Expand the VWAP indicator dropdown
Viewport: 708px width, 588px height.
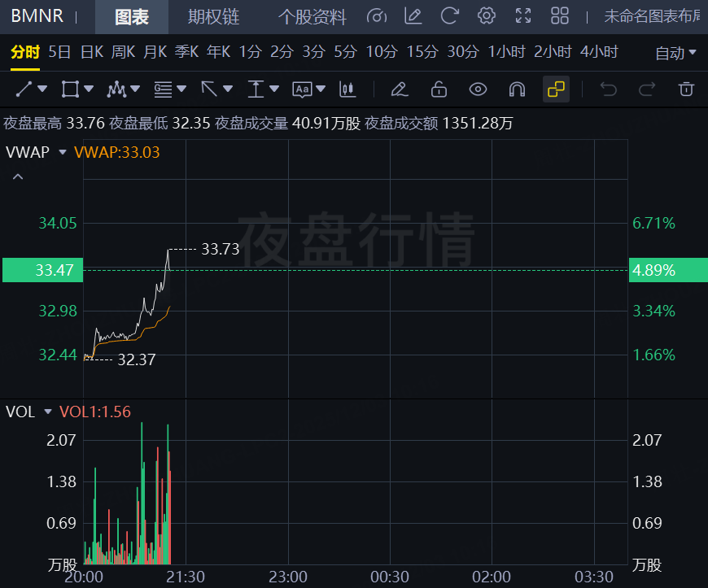click(x=63, y=152)
